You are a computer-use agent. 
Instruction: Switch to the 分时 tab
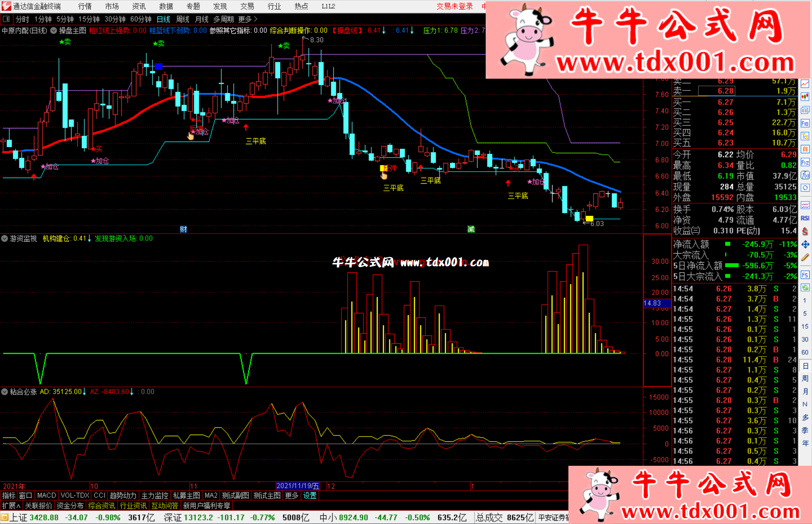[x=22, y=19]
